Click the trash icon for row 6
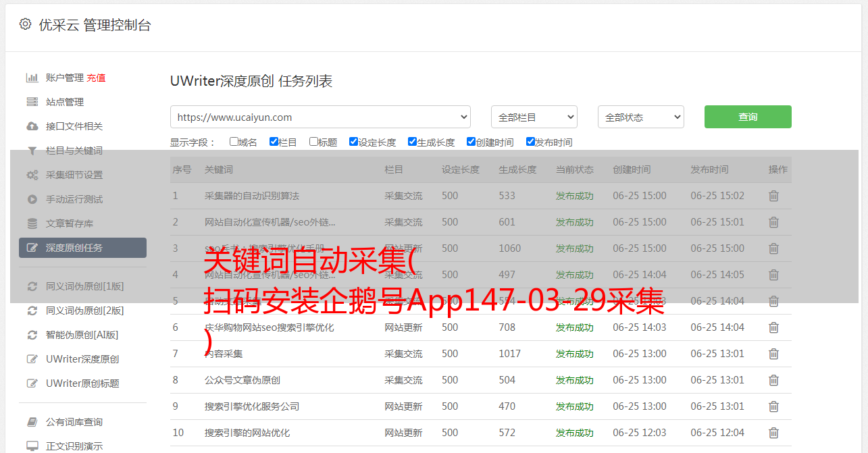The image size is (868, 453). coord(773,327)
